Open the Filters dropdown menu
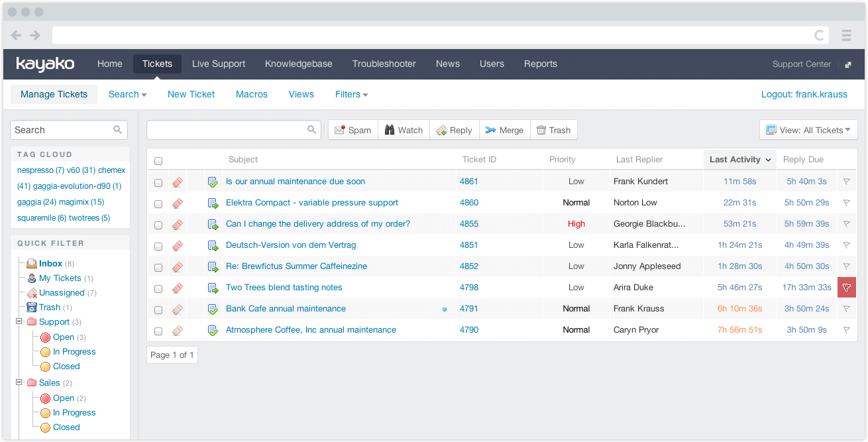This screenshot has height=442, width=868. 351,94
